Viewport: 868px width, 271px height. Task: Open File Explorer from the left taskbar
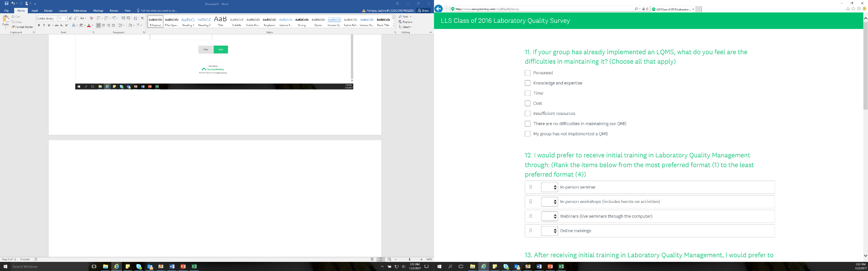[x=105, y=266]
